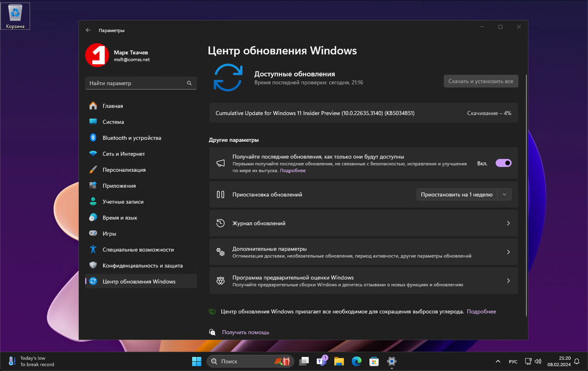Click the green leaf carbon emissions icon
Image resolution: width=588 pixels, height=371 pixels.
pyautogui.click(x=212, y=311)
